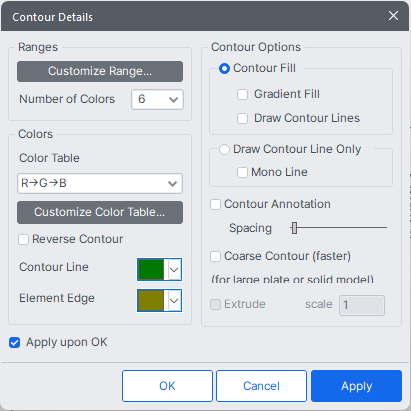
Task: Enable the Contour Annotation checkbox
Action: click(x=216, y=204)
